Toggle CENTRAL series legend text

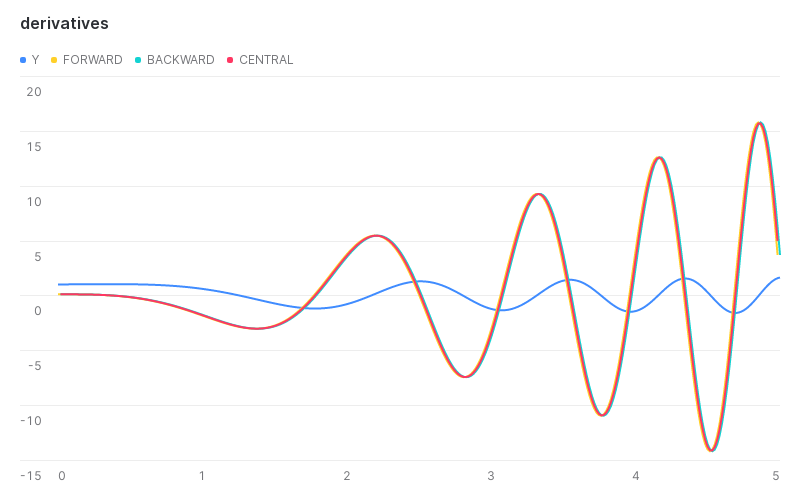(266, 60)
